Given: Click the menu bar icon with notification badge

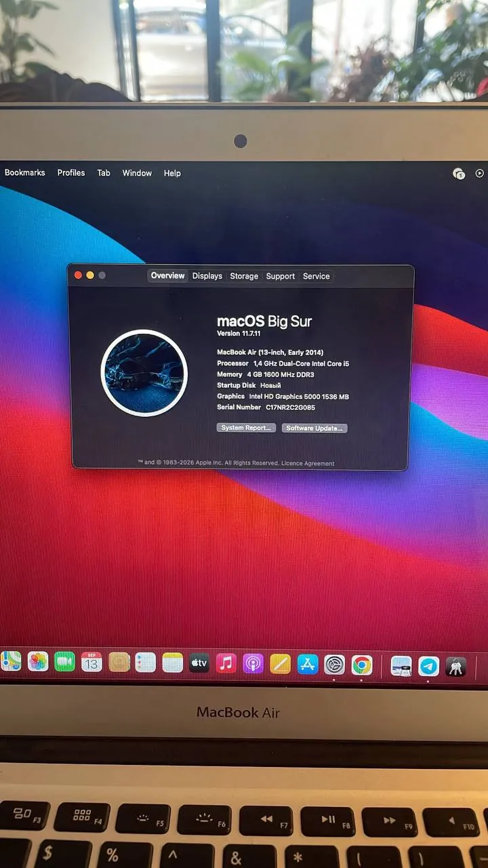Looking at the screenshot, I should tap(459, 174).
